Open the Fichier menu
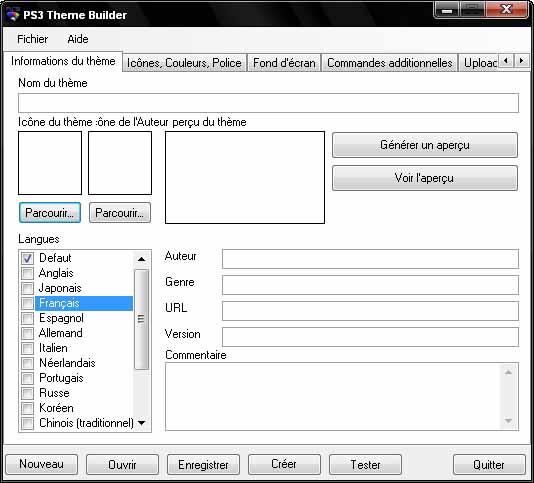The height and width of the screenshot is (483, 534). click(32, 39)
